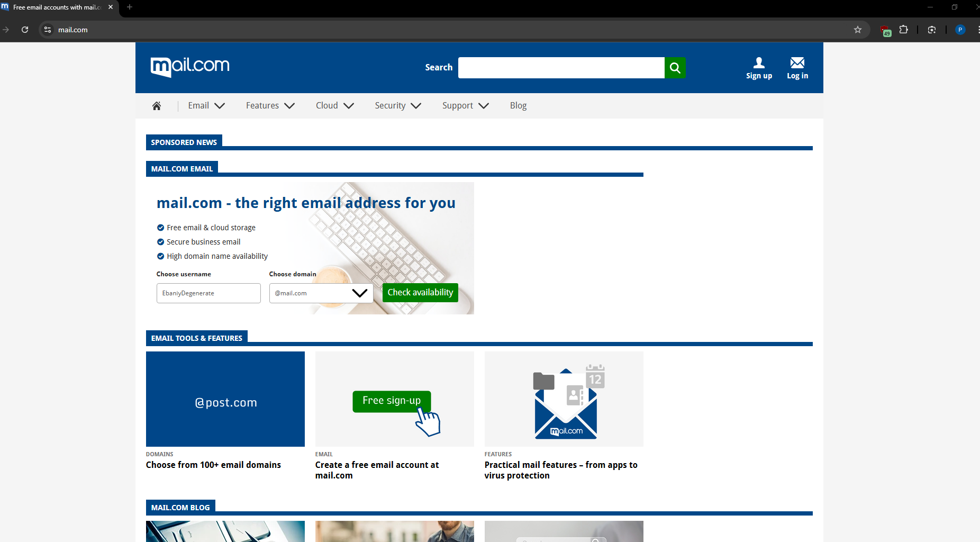Image resolution: width=980 pixels, height=542 pixels.
Task: Open the Blog navigation link
Action: tap(518, 106)
